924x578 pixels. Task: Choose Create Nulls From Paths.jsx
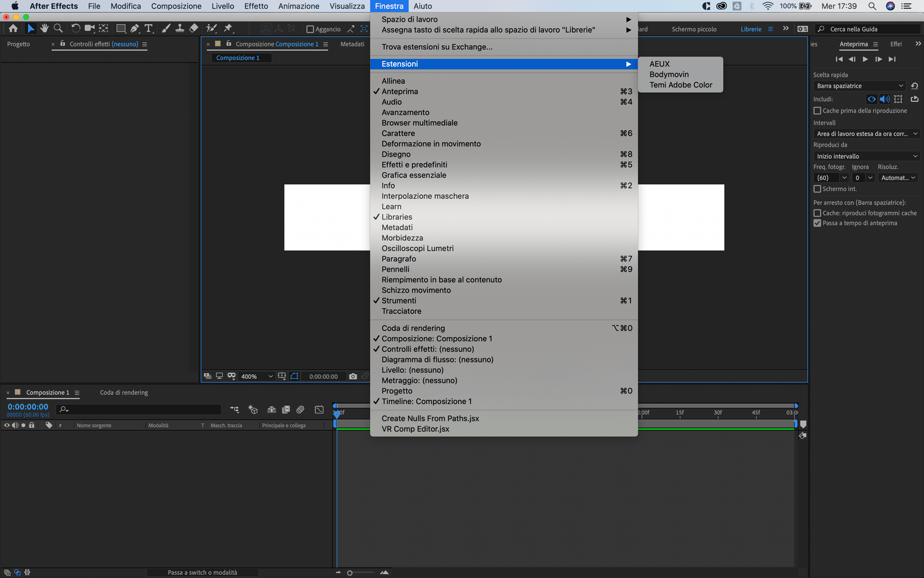click(x=504, y=418)
